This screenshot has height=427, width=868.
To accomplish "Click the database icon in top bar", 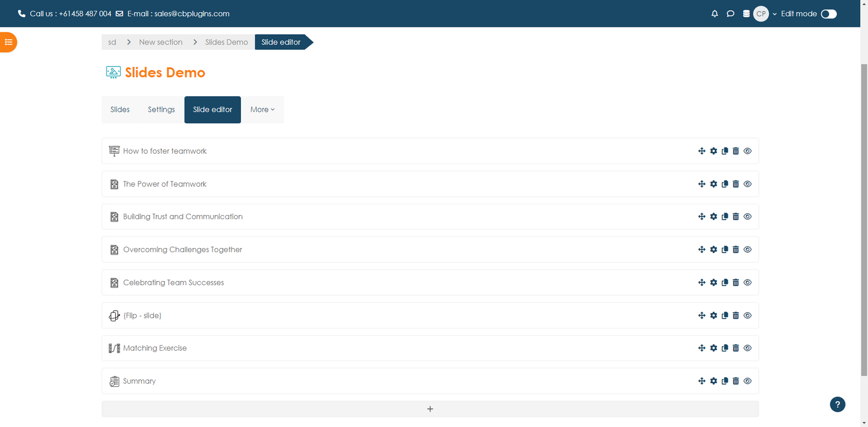I will coord(746,14).
